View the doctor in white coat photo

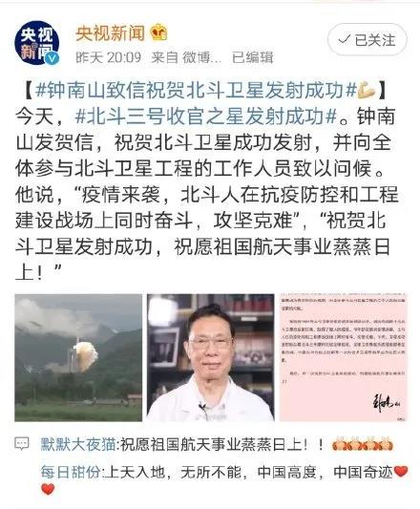pyautogui.click(x=211, y=358)
